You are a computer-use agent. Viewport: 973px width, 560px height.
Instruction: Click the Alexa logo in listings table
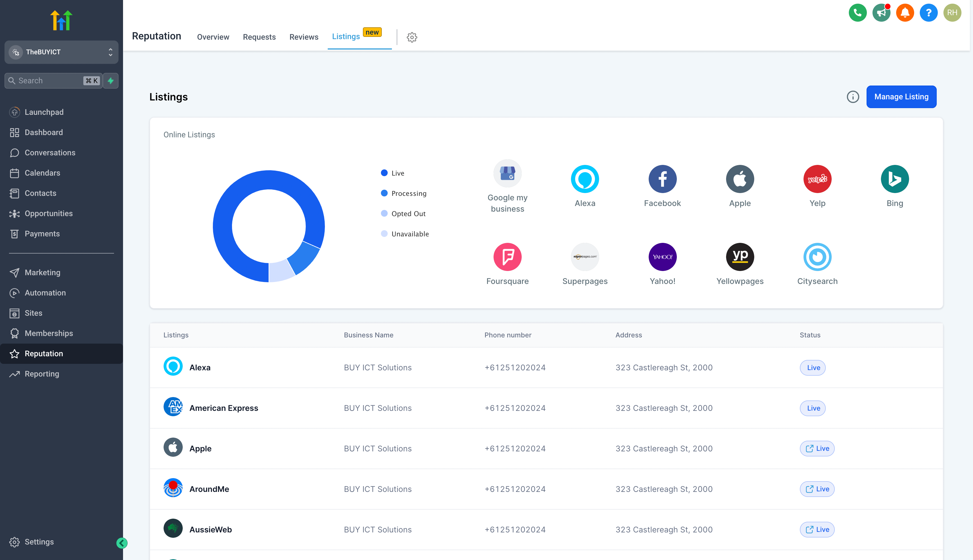coord(173,366)
